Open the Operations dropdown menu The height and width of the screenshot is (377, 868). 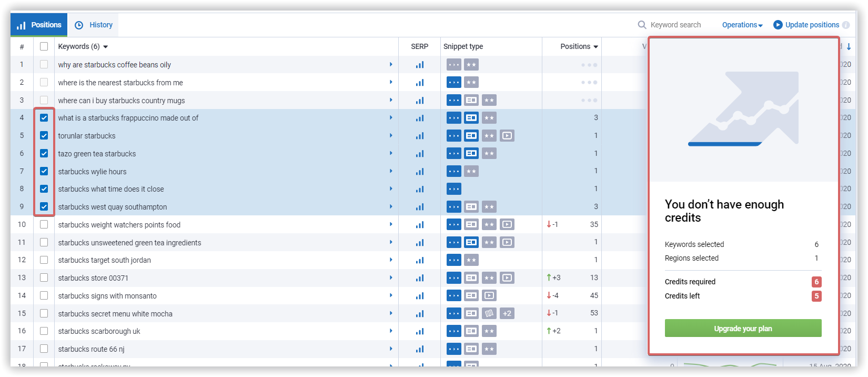coord(742,25)
